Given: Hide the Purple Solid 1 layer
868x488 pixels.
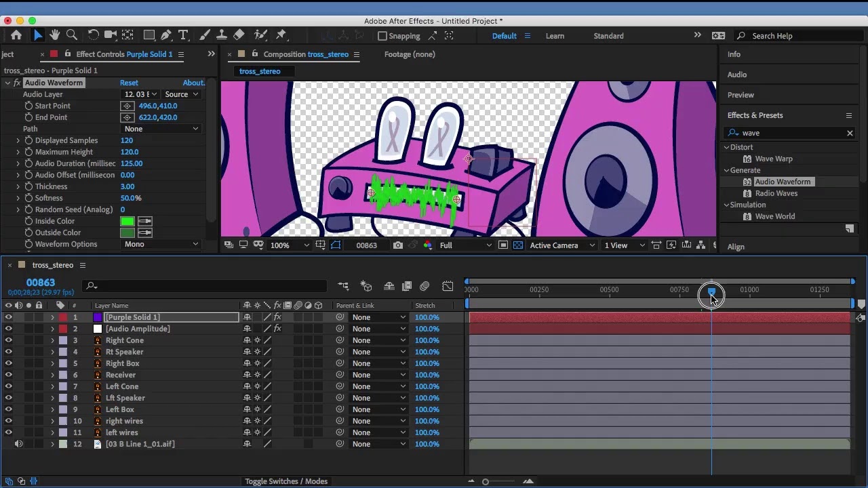Looking at the screenshot, I should coord(8,317).
